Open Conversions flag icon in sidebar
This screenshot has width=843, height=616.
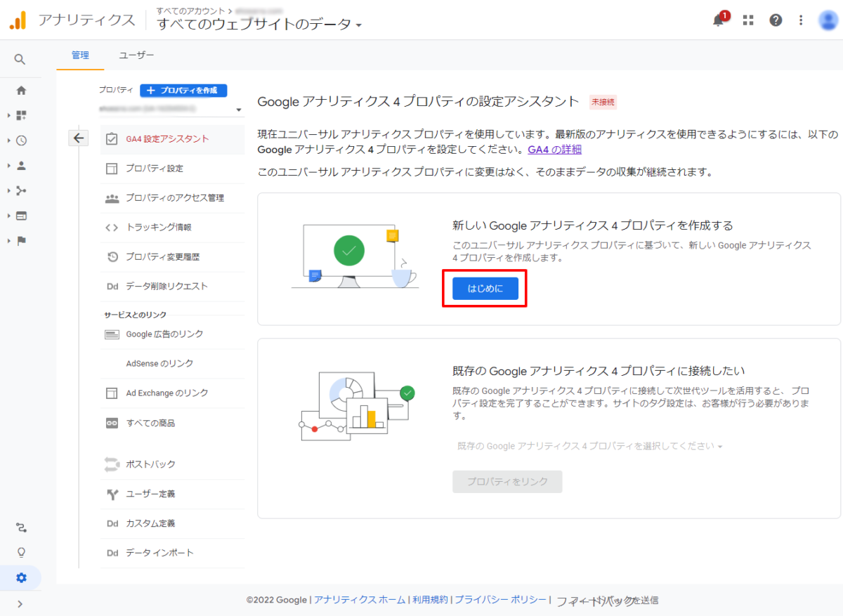click(x=21, y=241)
